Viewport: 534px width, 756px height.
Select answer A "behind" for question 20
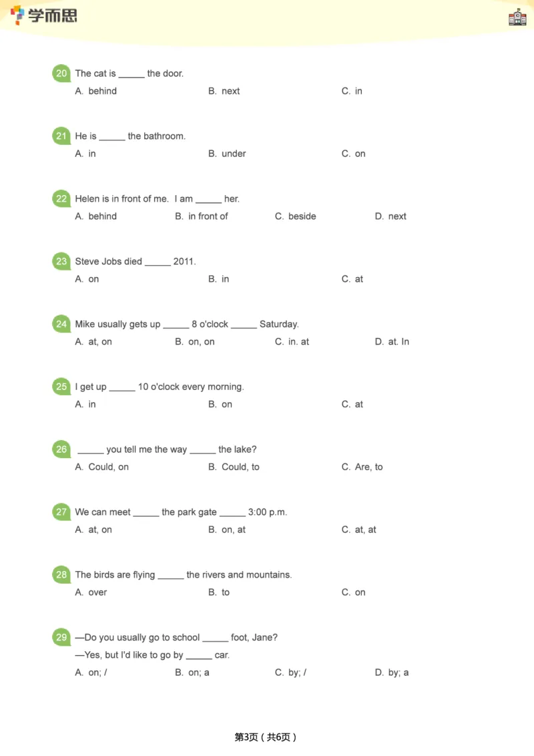[x=96, y=91]
